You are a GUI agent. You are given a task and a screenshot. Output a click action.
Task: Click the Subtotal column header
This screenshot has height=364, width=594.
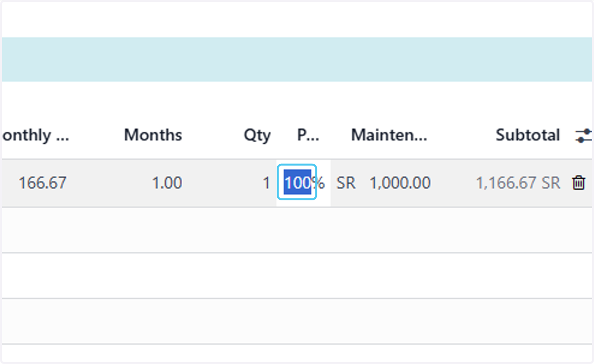coord(528,135)
